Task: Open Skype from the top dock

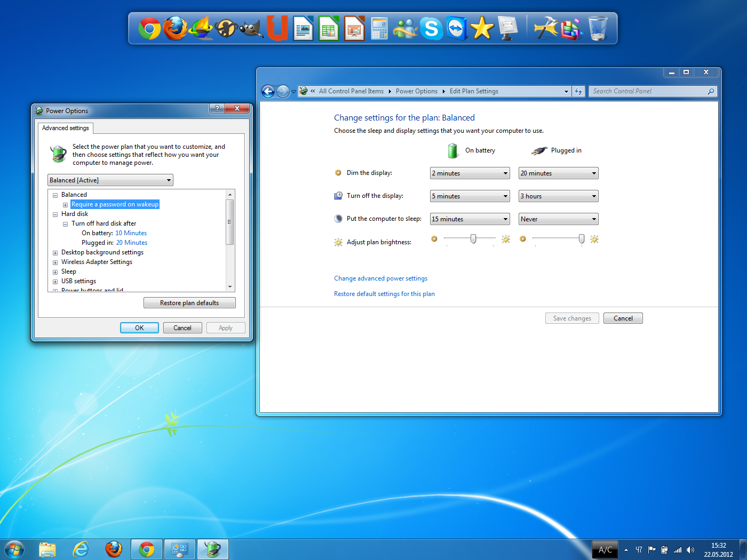Action: coord(431,28)
